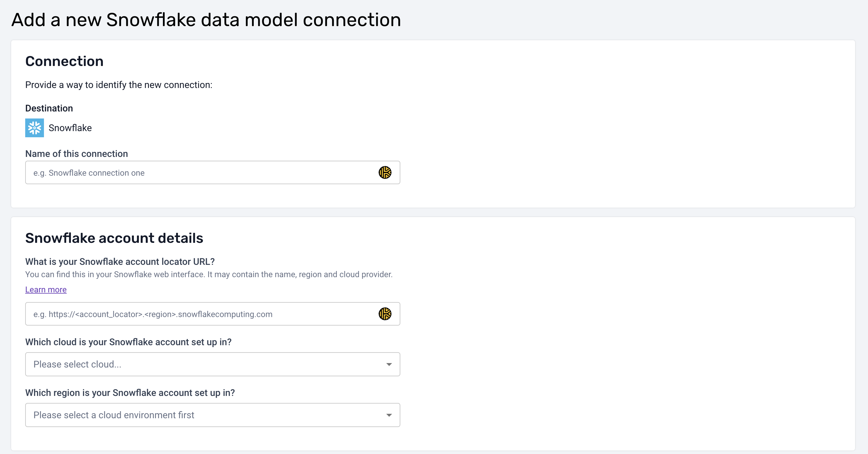The height and width of the screenshot is (454, 868).
Task: Click the 'Provide a way to identify' instruction text
Action: pos(119,85)
